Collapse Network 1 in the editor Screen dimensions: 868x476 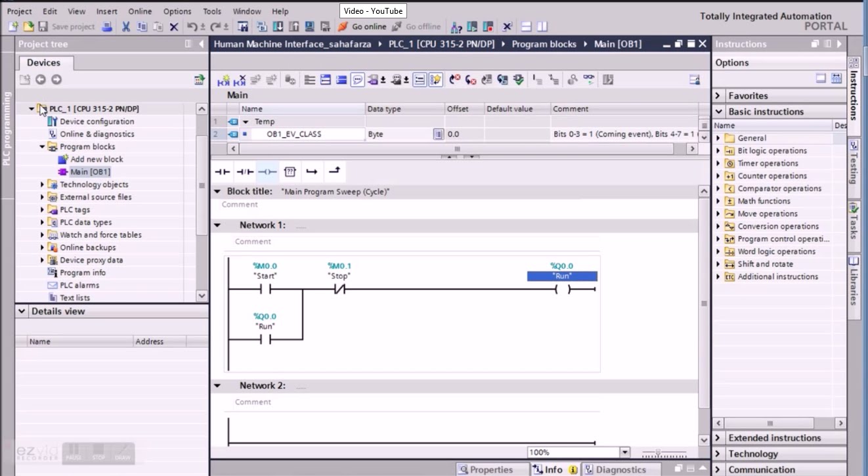tap(218, 225)
